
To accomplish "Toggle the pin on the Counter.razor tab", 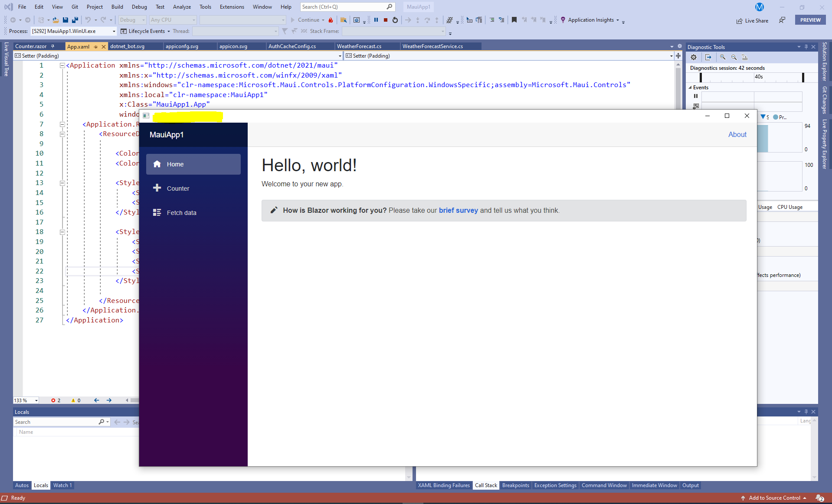I will point(53,46).
